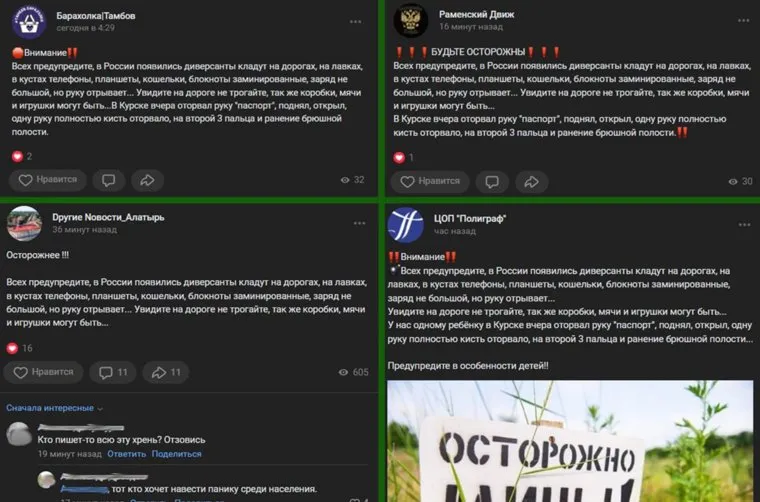Image resolution: width=760 pixels, height=502 pixels.
Task: Open ЦОП Полиграф group name
Action: point(470,219)
